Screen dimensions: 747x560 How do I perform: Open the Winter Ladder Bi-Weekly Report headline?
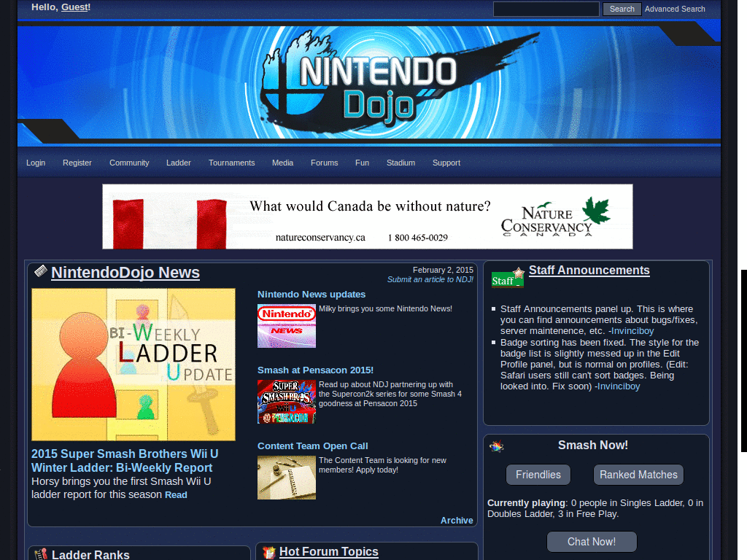tap(125, 461)
